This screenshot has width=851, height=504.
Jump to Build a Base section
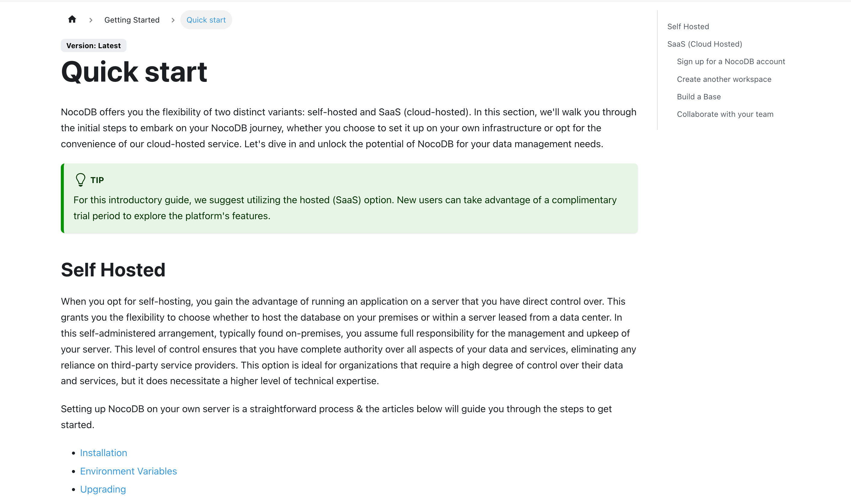coord(699,97)
